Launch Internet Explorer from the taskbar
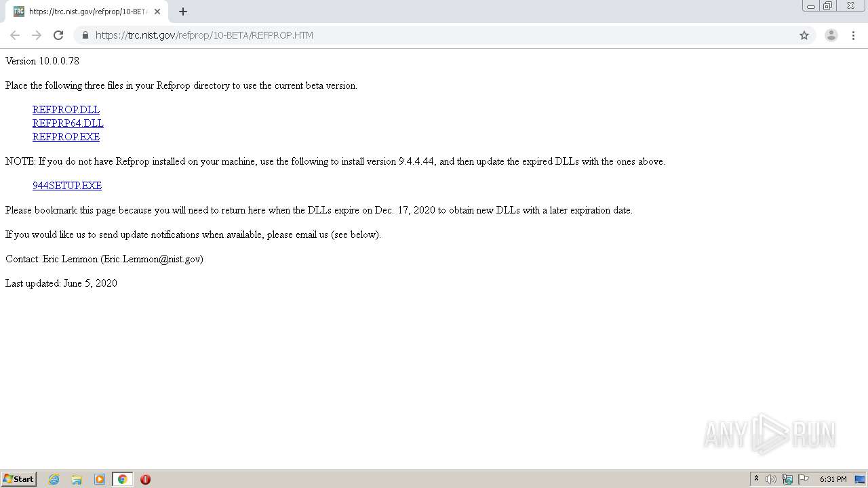The height and width of the screenshot is (488, 868). 54,479
